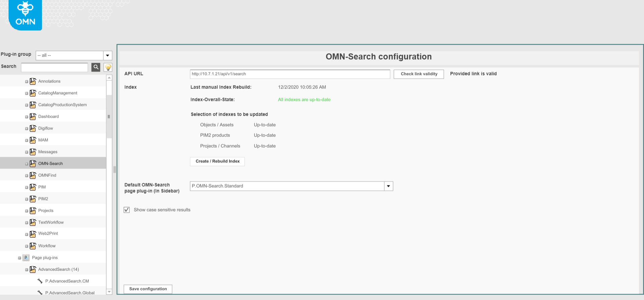
Task: Click the PIM2 plug-in folder icon
Action: (x=33, y=199)
